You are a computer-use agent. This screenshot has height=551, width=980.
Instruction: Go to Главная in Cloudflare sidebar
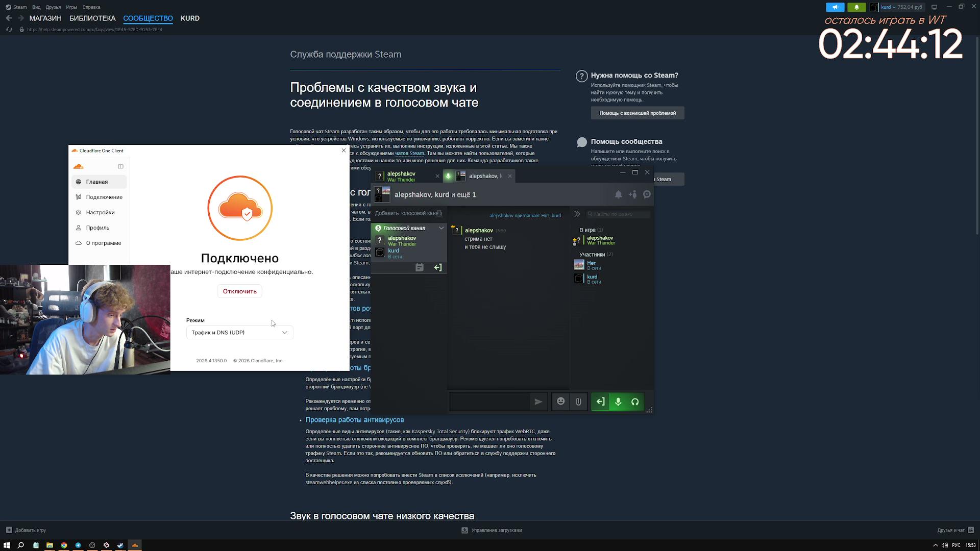(x=99, y=182)
